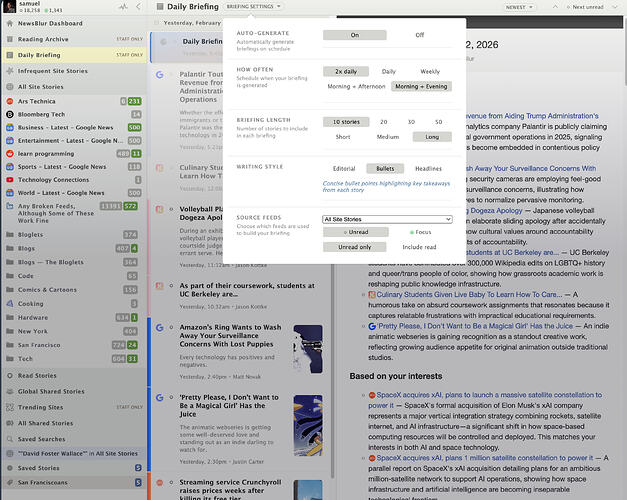Click the activity graph icon near username
Image resolution: width=627 pixels, height=500 pixels.
[x=123, y=6]
